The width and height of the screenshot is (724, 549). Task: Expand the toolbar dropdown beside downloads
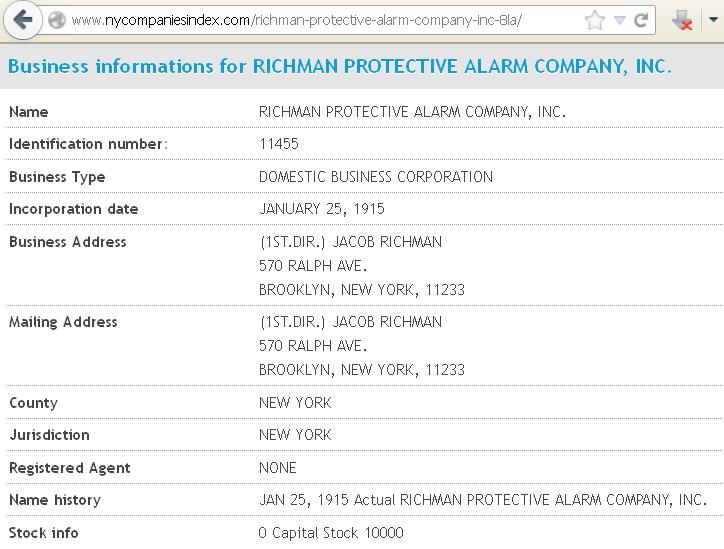713,20
